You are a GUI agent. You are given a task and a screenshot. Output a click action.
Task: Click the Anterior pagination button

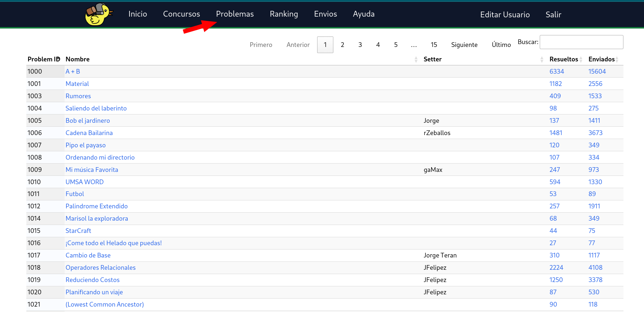pos(298,45)
